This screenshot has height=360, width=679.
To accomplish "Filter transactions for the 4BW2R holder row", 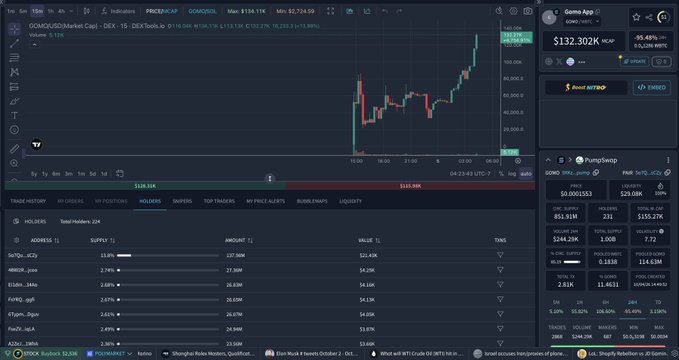I will pos(500,270).
